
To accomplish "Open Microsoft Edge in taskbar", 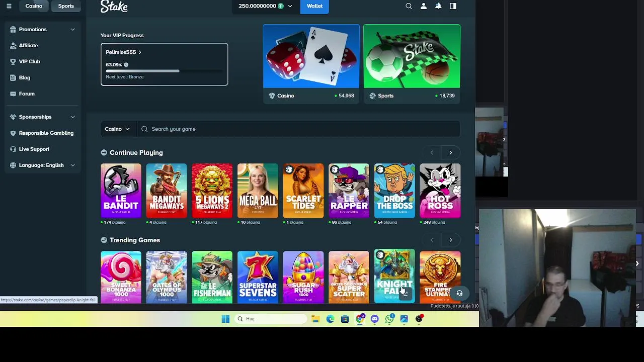I will pyautogui.click(x=330, y=319).
